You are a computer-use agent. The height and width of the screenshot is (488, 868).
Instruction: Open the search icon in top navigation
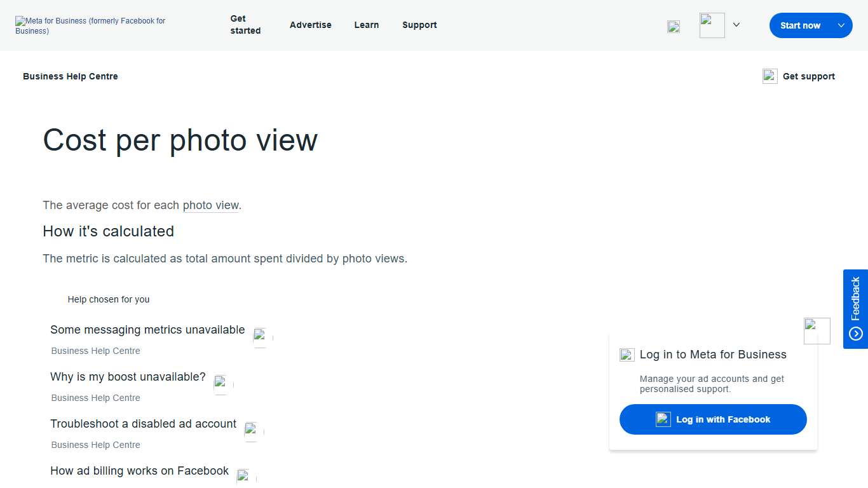[673, 27]
